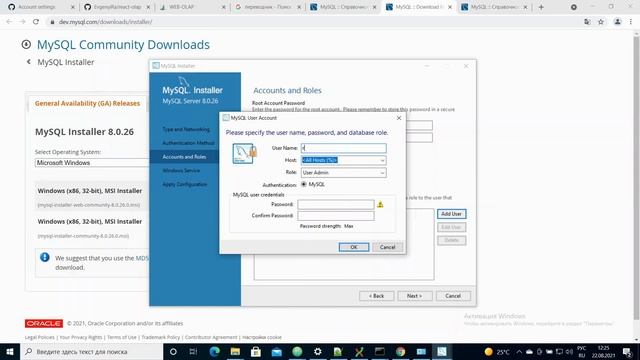Show hidden system tray icons

click(519, 351)
